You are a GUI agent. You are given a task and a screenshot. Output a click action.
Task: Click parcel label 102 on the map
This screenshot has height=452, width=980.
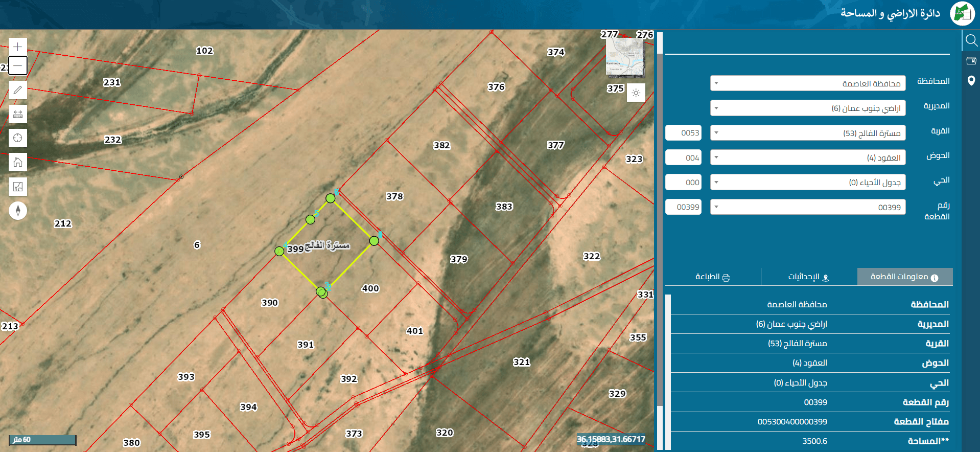click(x=204, y=51)
